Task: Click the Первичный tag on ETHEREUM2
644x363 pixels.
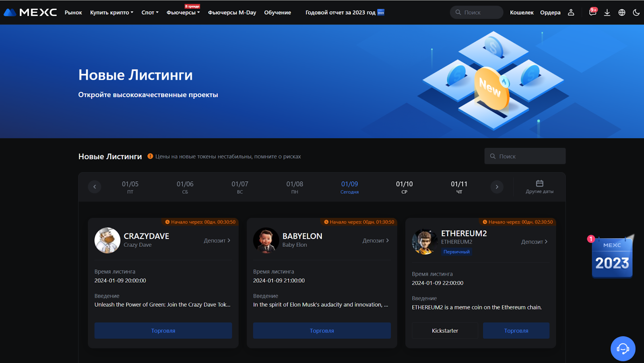Action: point(456,252)
